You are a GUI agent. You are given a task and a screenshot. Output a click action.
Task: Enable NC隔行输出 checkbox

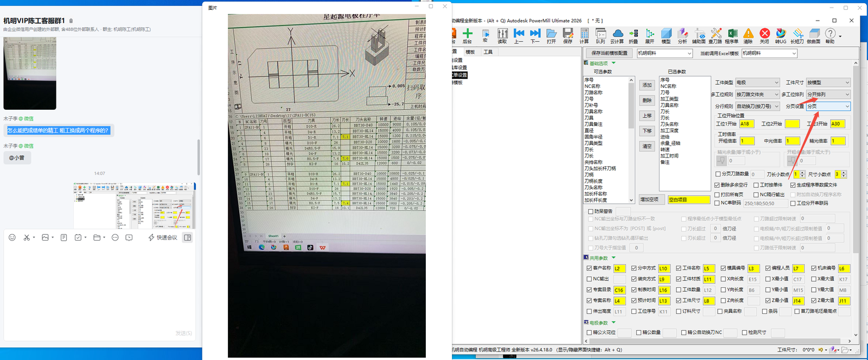point(756,194)
